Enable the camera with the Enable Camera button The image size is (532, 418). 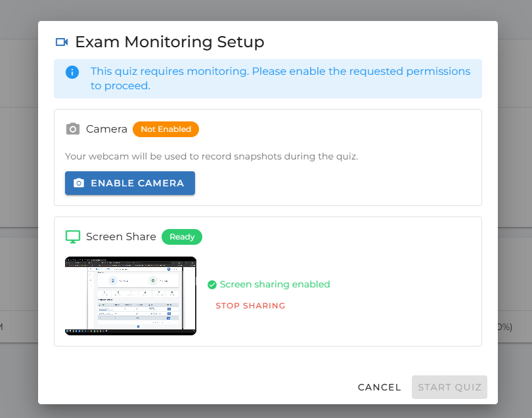coord(130,183)
